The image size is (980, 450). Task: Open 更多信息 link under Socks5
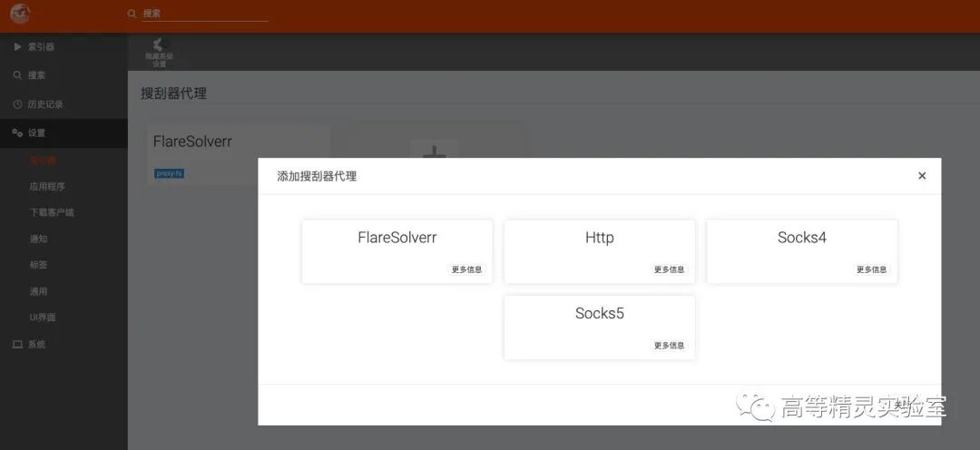[x=669, y=346]
